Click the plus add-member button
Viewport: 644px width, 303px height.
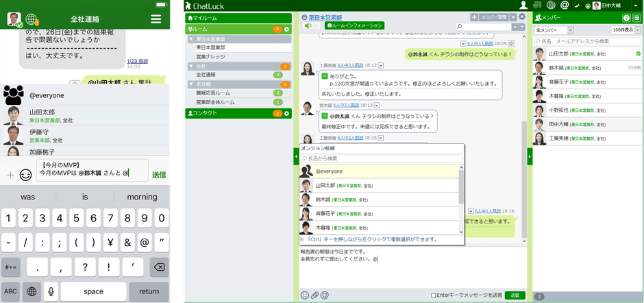tap(474, 17)
